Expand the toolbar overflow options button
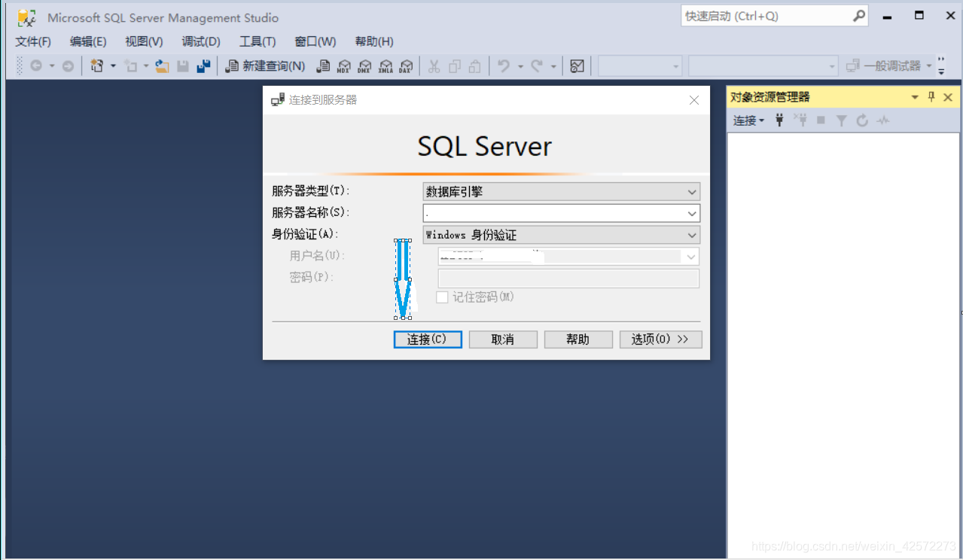 tap(941, 66)
